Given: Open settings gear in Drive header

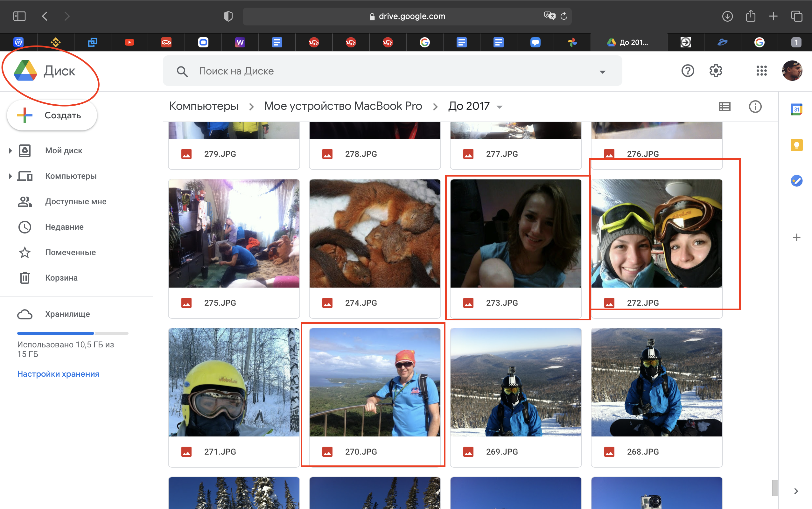Looking at the screenshot, I should coord(716,71).
